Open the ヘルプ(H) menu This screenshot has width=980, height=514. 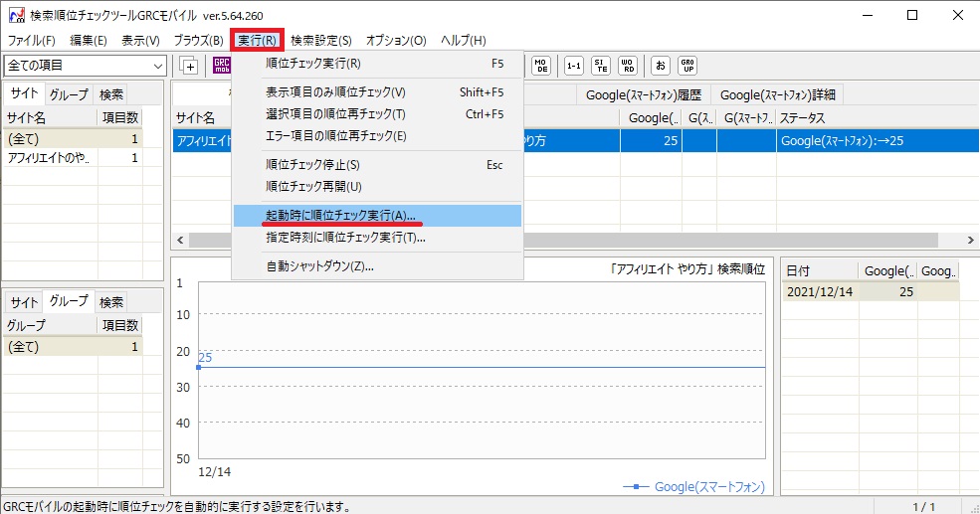(x=463, y=40)
